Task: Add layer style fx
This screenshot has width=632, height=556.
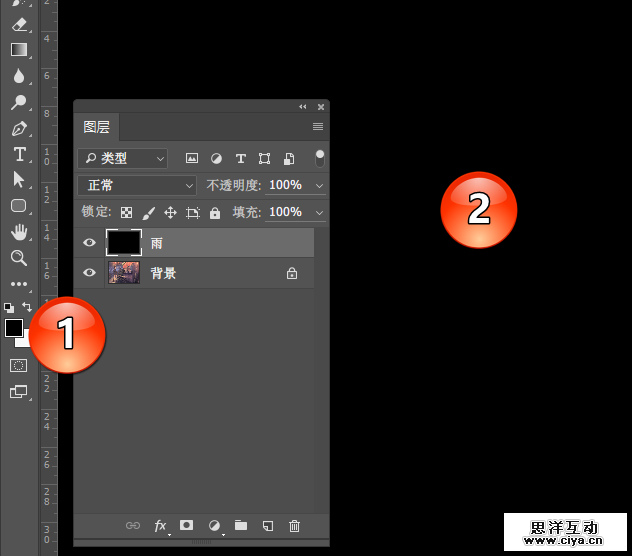Action: 160,526
